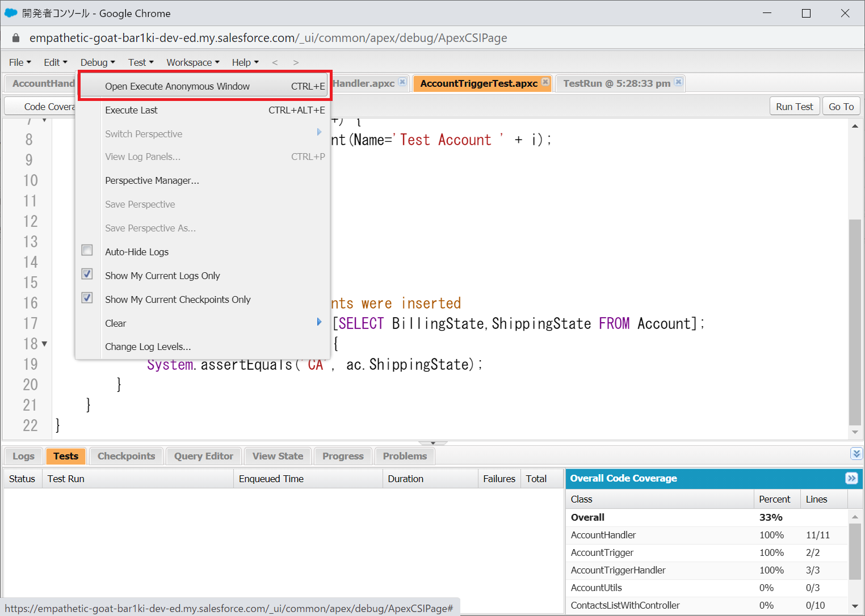
Task: Open the Test menu dropdown
Action: pyautogui.click(x=141, y=62)
